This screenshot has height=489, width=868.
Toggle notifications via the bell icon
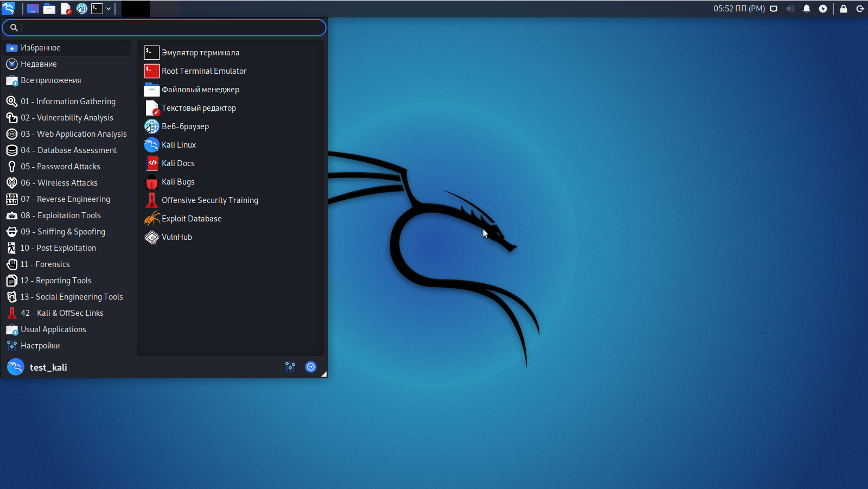pyautogui.click(x=807, y=9)
